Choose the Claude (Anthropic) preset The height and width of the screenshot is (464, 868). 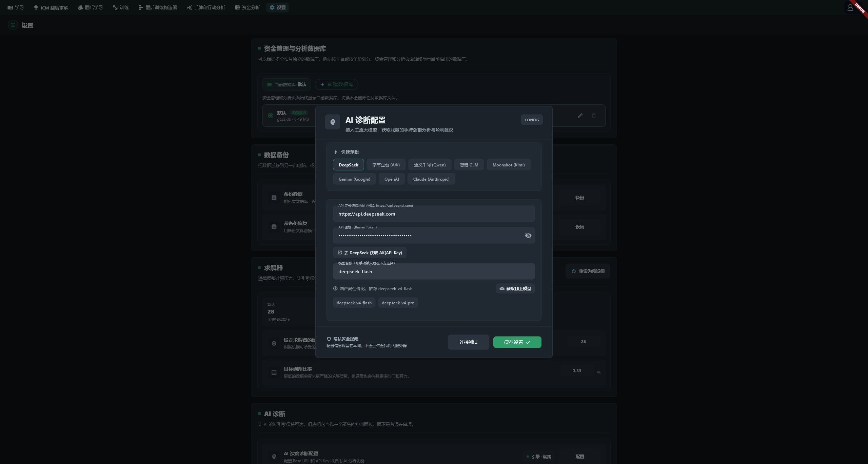coord(431,179)
